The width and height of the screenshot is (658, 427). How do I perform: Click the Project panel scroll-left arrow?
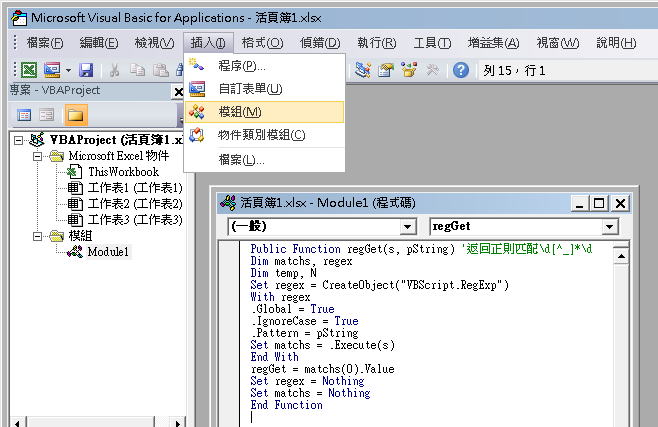[17, 422]
